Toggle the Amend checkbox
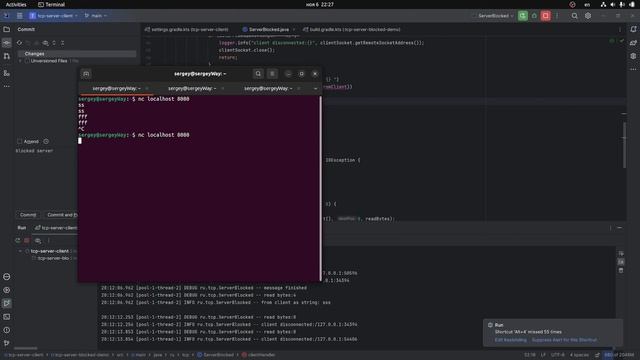Viewport: 640px width, 360px height. point(20,141)
